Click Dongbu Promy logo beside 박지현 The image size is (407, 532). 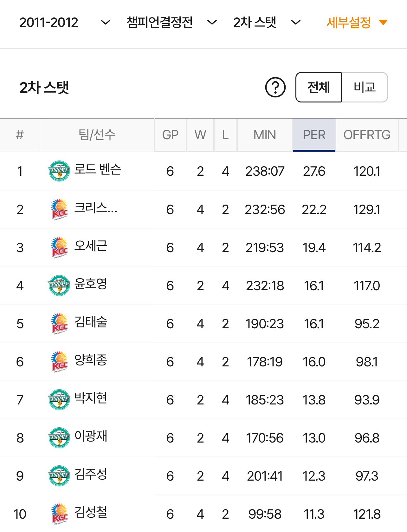(x=59, y=399)
